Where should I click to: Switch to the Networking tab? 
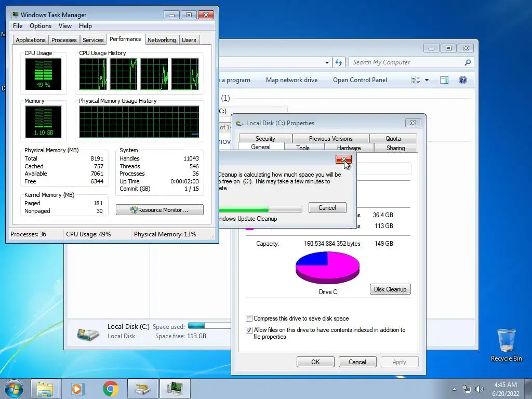coord(162,40)
